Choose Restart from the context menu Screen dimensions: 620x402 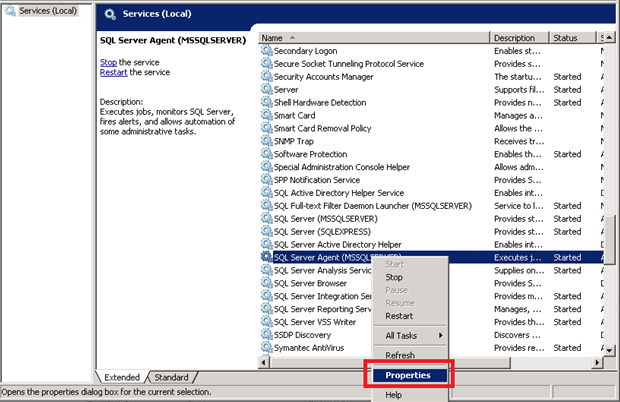click(399, 316)
